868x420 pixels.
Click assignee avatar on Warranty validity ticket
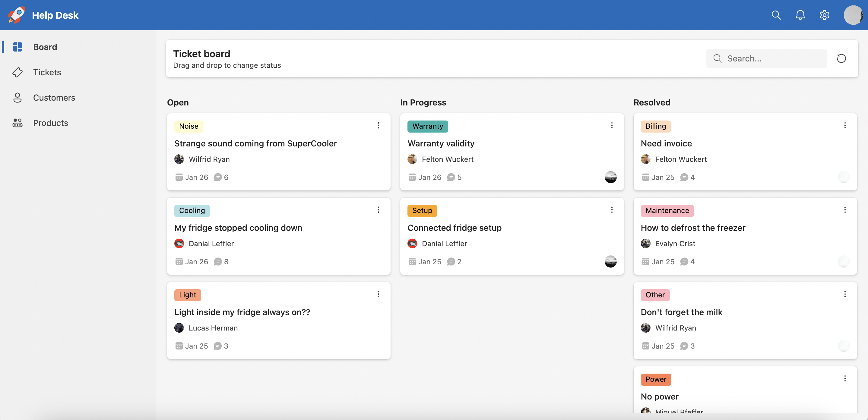point(610,177)
